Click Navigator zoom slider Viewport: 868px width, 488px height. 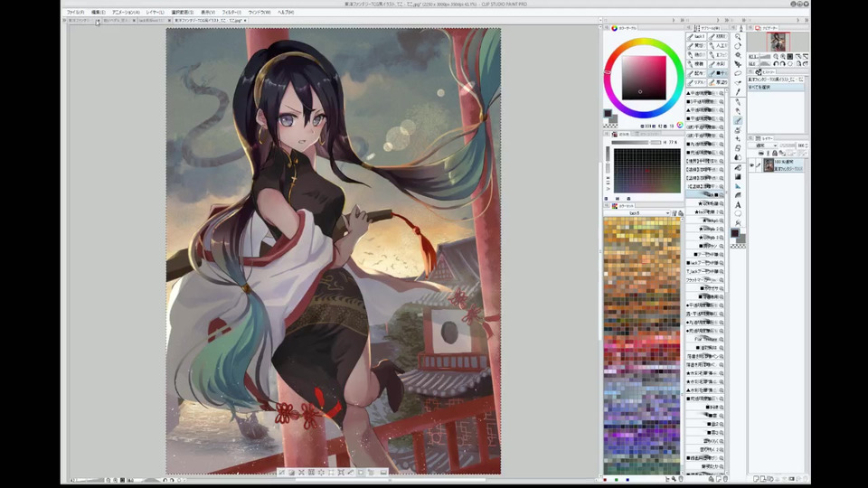(x=763, y=56)
